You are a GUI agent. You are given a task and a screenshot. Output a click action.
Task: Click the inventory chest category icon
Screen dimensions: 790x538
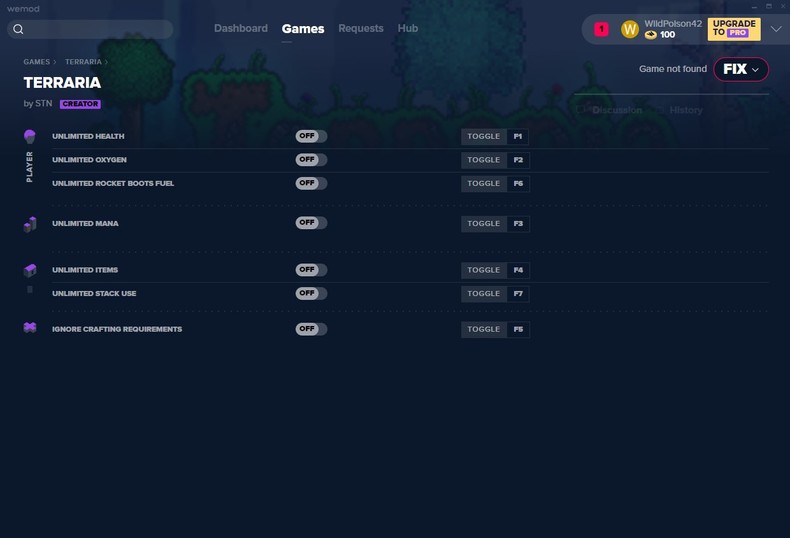pyautogui.click(x=30, y=271)
